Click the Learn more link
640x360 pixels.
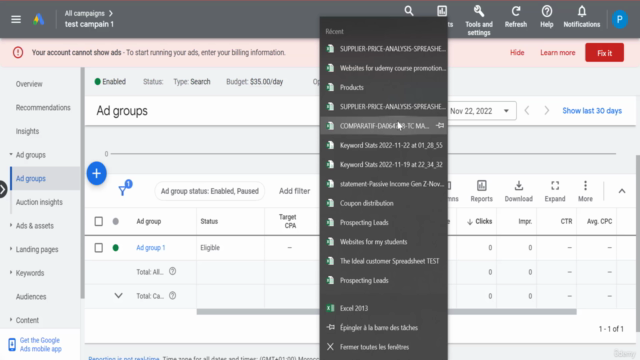pos(558,53)
